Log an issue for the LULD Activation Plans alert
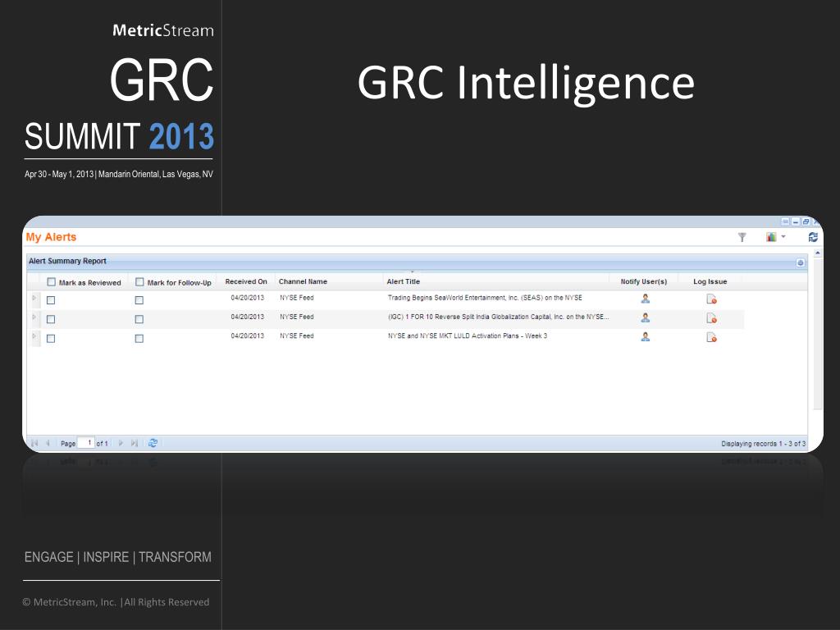Viewport: 840px width, 630px height. pyautogui.click(x=711, y=337)
